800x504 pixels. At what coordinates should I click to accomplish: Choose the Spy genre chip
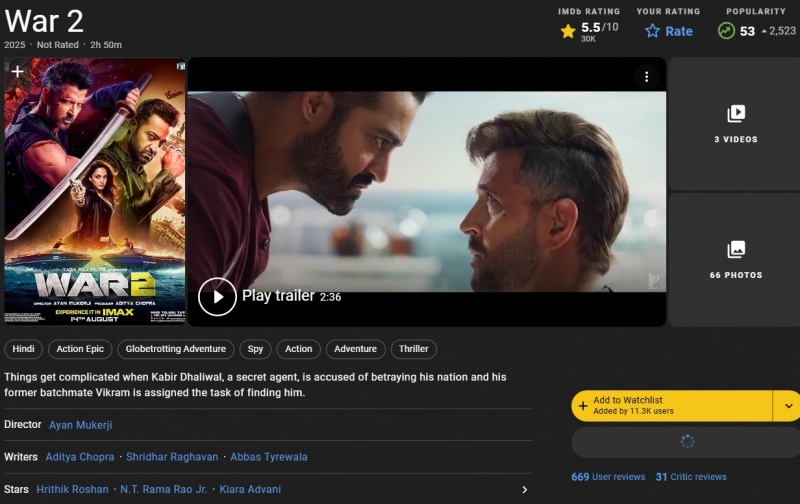[x=256, y=349]
